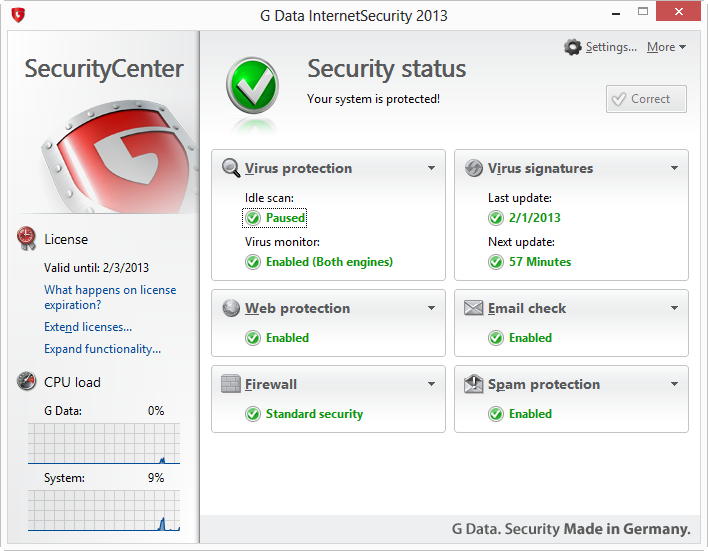Image resolution: width=708 pixels, height=551 pixels.
Task: Click the System CPU load graph
Action: pos(104,510)
